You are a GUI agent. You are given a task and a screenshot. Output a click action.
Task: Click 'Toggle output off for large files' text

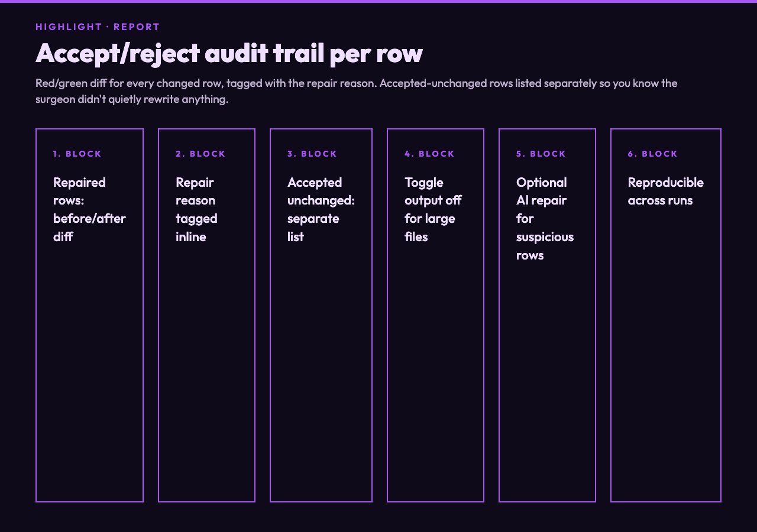(433, 209)
